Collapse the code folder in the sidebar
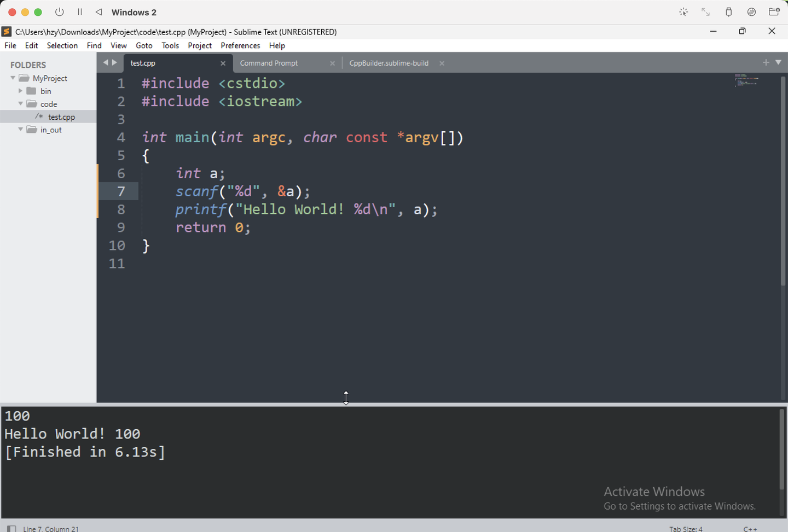Image resolution: width=788 pixels, height=532 pixels. tap(20, 103)
